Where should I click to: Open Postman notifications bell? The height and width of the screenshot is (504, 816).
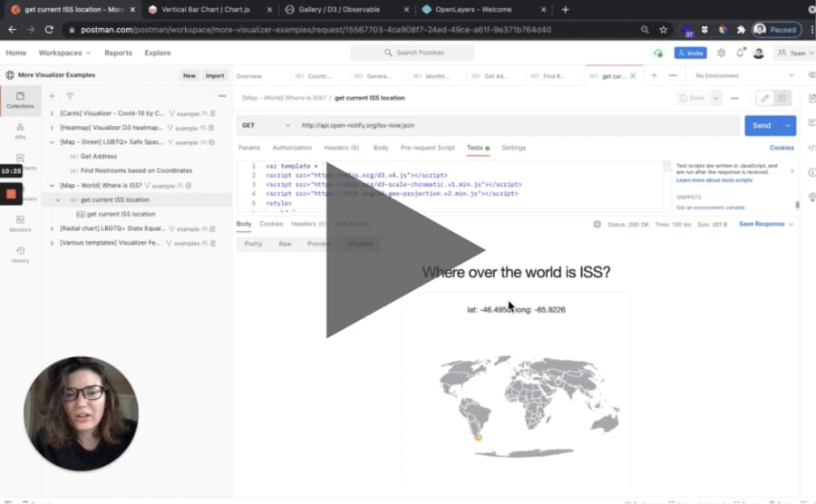coord(740,53)
